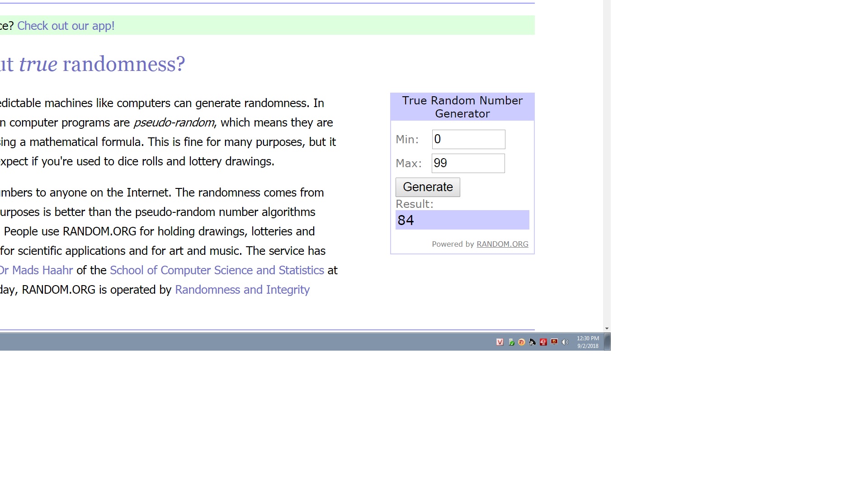Viewport: 868px width, 488px height.
Task: Open the RANDOM.ORG powered-by link
Action: pos(502,244)
